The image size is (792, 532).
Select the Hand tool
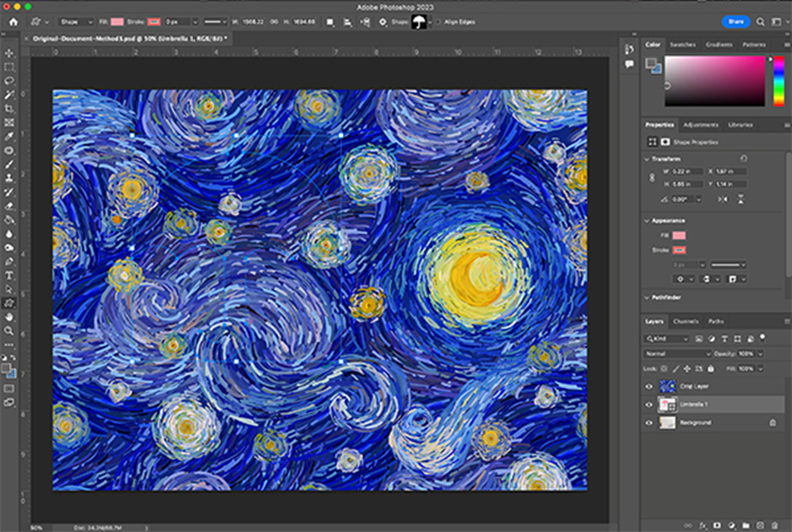point(9,317)
